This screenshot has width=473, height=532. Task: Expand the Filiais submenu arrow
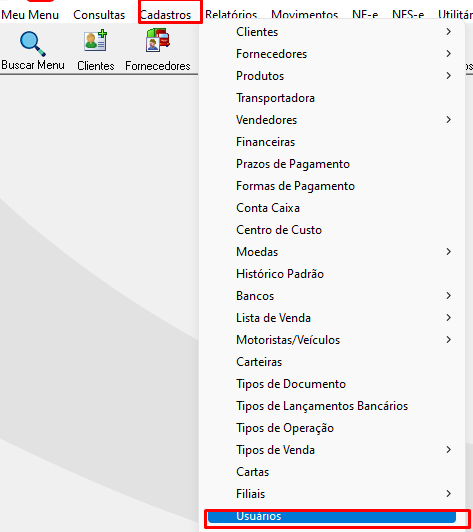[x=449, y=494]
